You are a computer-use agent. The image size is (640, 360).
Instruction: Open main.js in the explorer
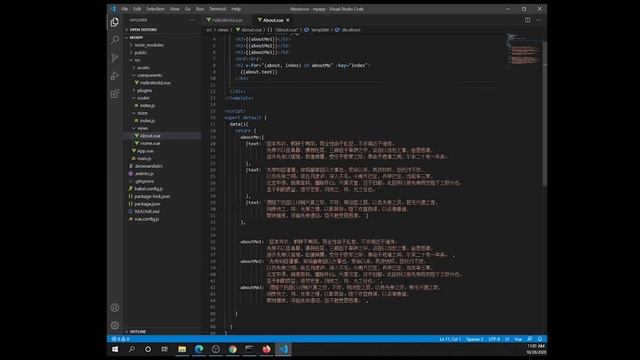click(162, 158)
